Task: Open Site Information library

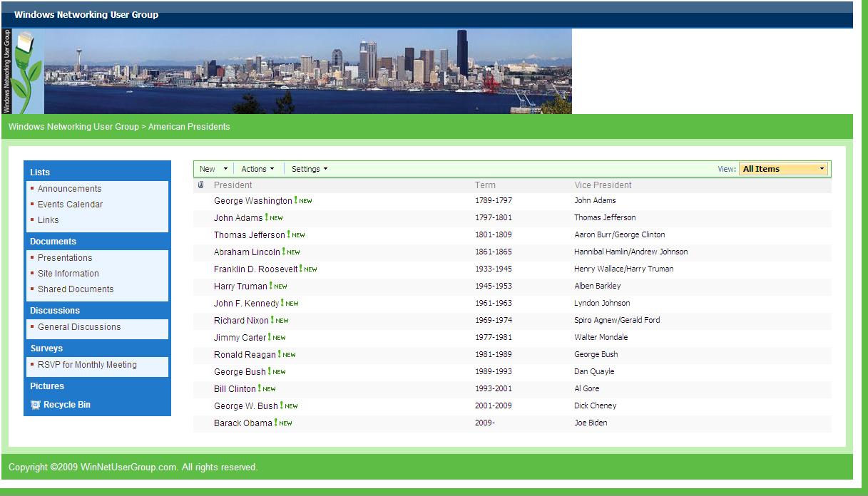Action: pyautogui.click(x=68, y=274)
